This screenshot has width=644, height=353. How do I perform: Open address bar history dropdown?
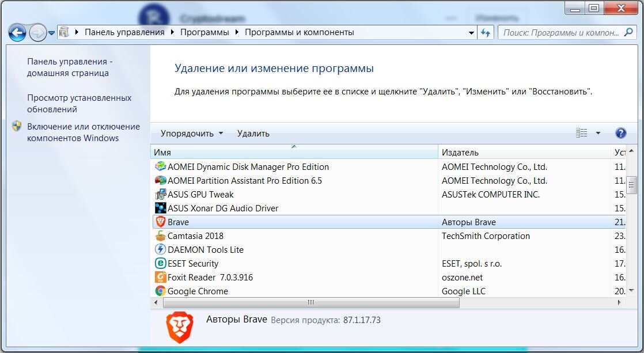pos(472,32)
